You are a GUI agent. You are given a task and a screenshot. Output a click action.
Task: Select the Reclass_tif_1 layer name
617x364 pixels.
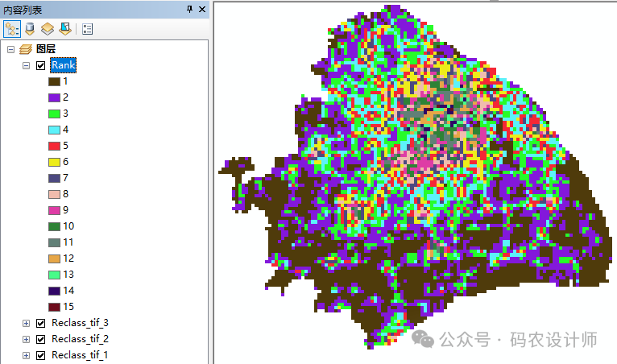pos(80,355)
